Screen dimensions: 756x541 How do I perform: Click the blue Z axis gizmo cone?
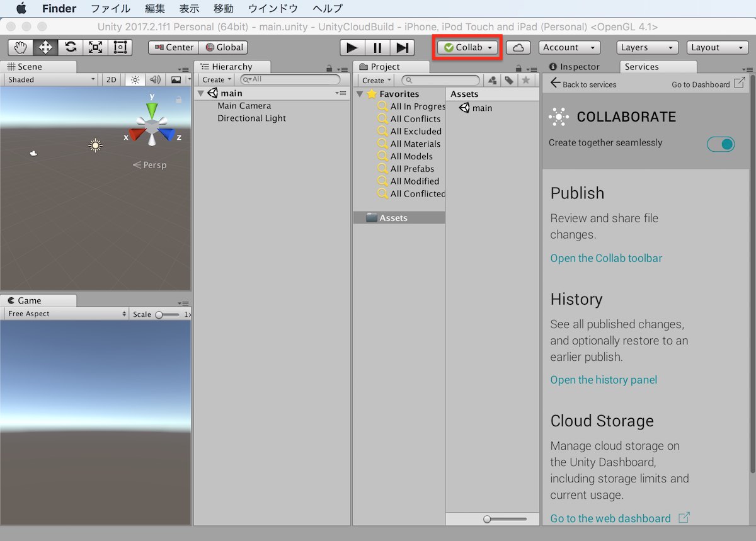point(166,134)
